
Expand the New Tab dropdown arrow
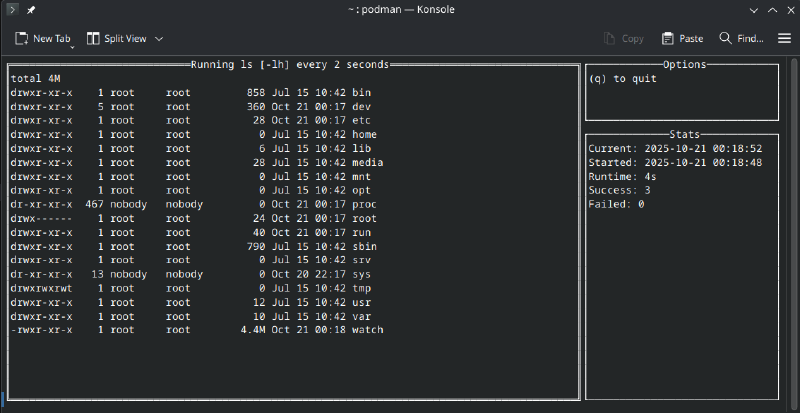click(x=75, y=39)
